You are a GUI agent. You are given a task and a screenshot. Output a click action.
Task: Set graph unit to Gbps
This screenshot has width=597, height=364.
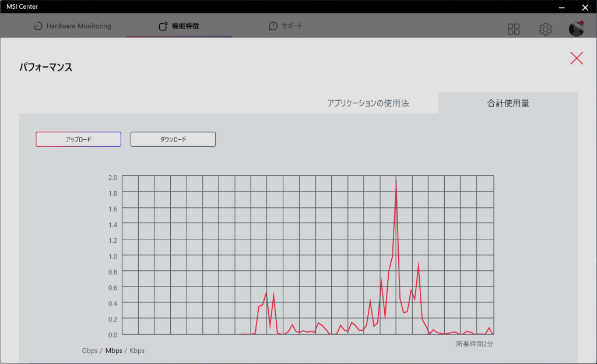(89, 351)
